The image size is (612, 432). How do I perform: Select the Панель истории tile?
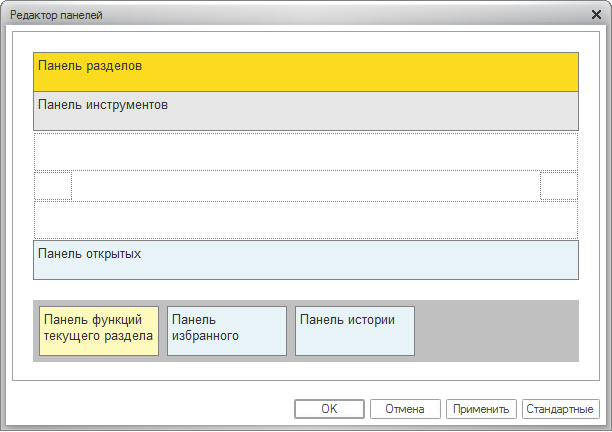355,330
